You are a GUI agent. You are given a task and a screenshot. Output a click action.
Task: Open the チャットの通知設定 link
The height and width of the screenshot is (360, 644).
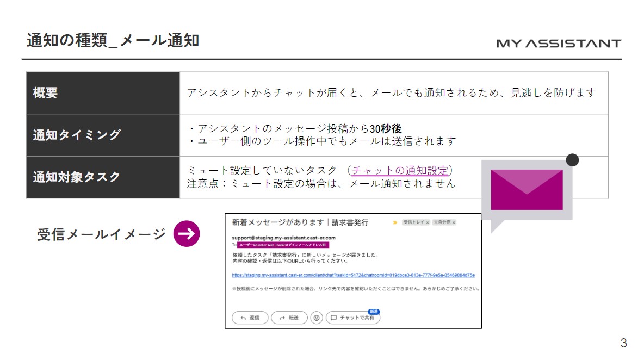pos(400,170)
